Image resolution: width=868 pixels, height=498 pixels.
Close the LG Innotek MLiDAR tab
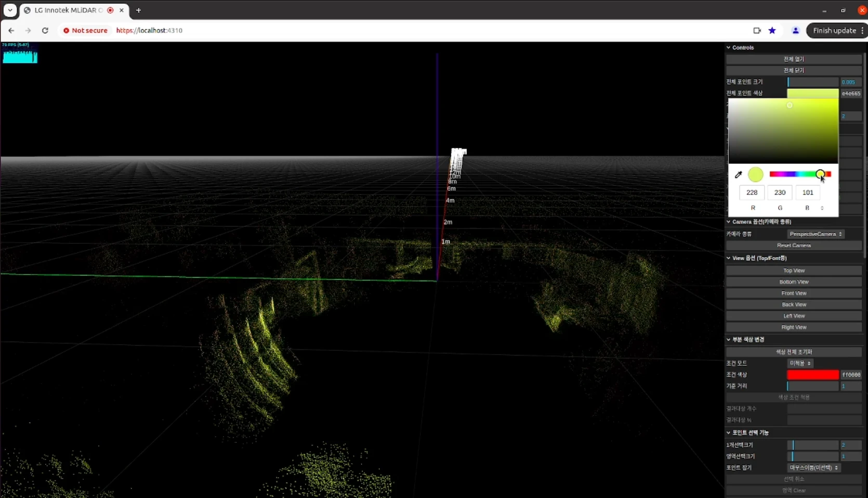[122, 10]
